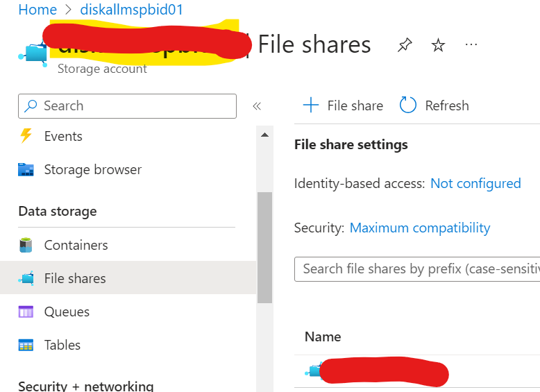Click the sidebar scrollbar thumb
540x392 pixels.
(x=264, y=248)
